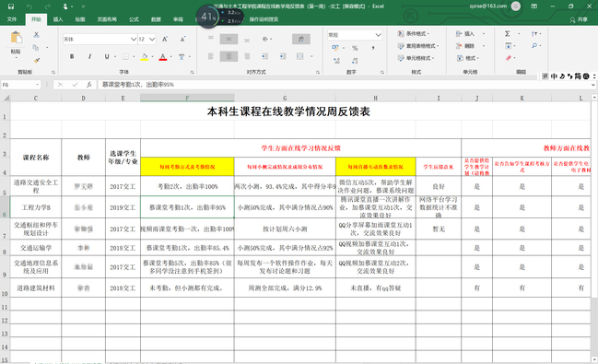Toggle italic formatting
This screenshot has width=598, height=364.
[89, 56]
